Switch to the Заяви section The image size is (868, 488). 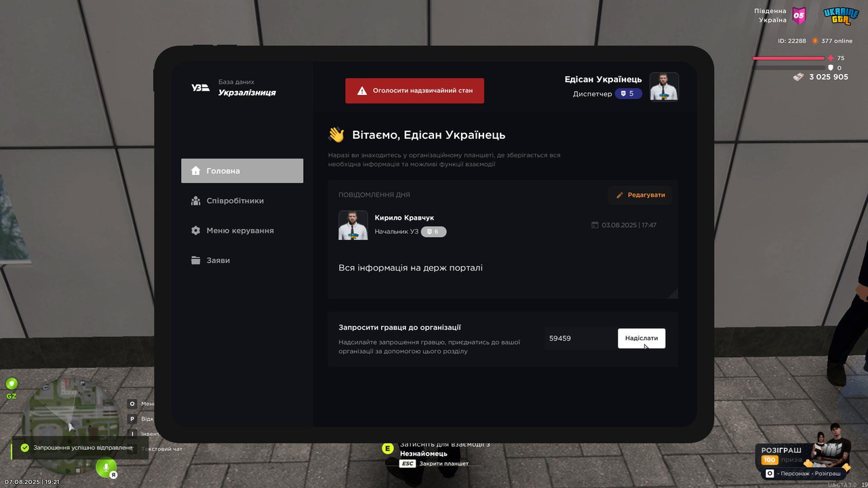(242, 260)
